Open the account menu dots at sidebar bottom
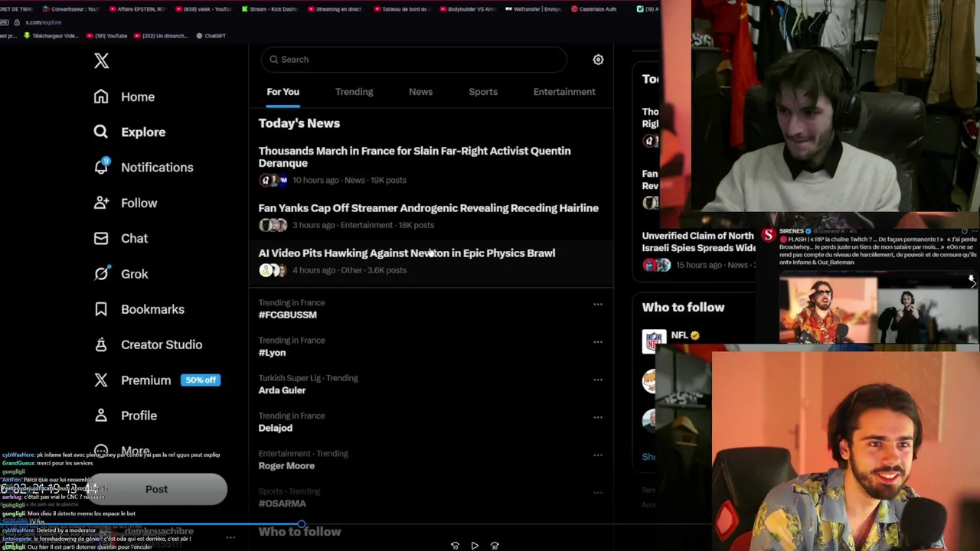 tap(230, 538)
